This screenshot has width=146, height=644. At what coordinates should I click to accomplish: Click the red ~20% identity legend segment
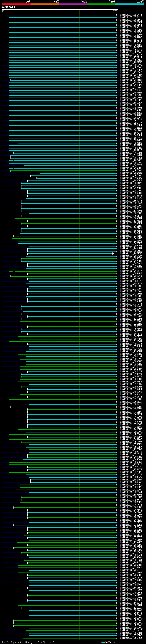(16, 4)
